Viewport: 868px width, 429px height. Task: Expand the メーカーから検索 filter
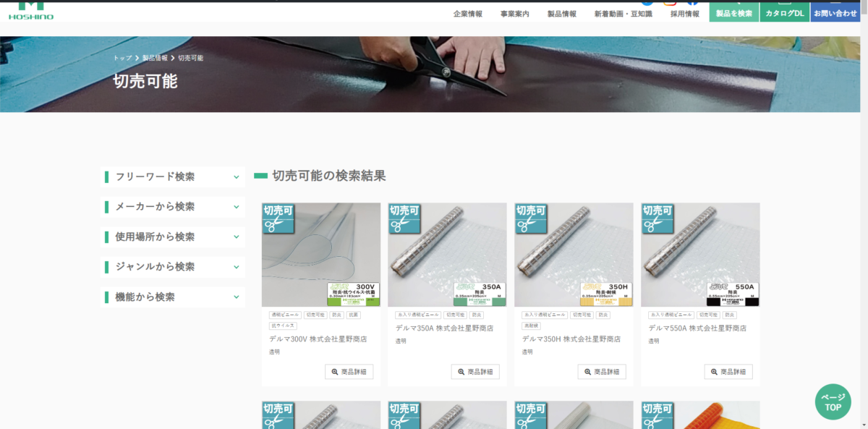[x=173, y=207]
